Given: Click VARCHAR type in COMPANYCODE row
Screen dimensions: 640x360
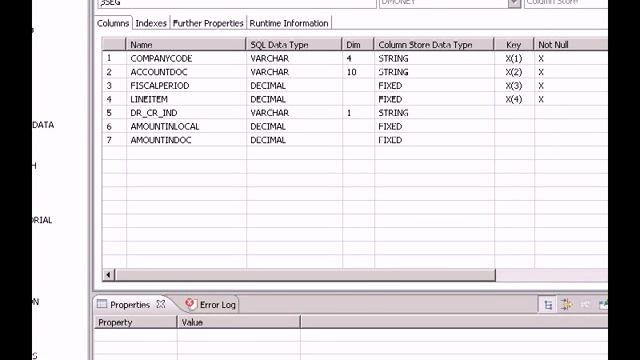Looking at the screenshot, I should click(269, 58).
